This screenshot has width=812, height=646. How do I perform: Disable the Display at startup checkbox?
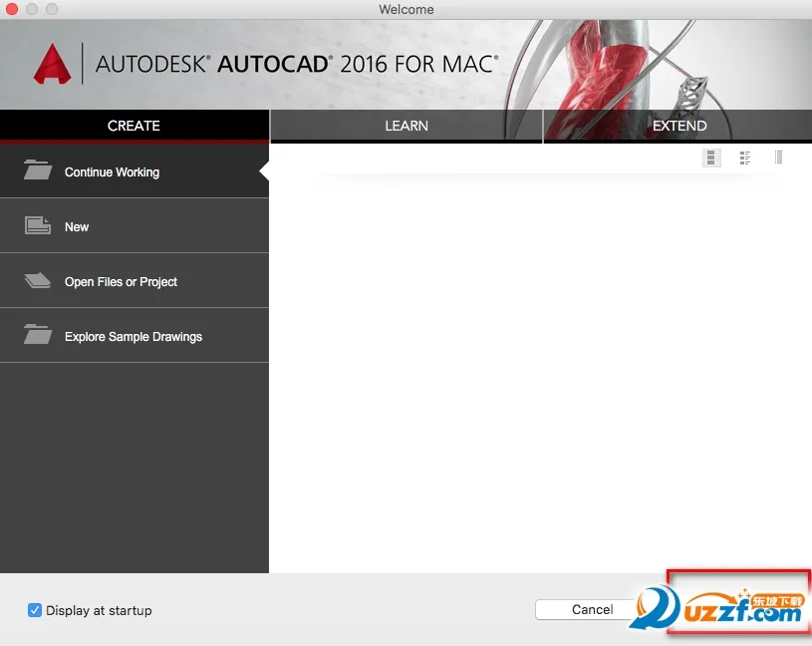tap(34, 610)
